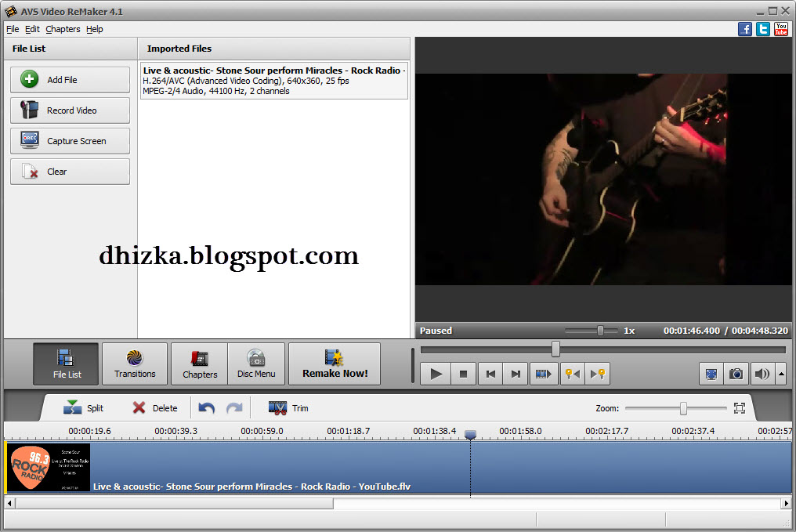The width and height of the screenshot is (796, 532).
Task: Play the video preview
Action: 436,375
